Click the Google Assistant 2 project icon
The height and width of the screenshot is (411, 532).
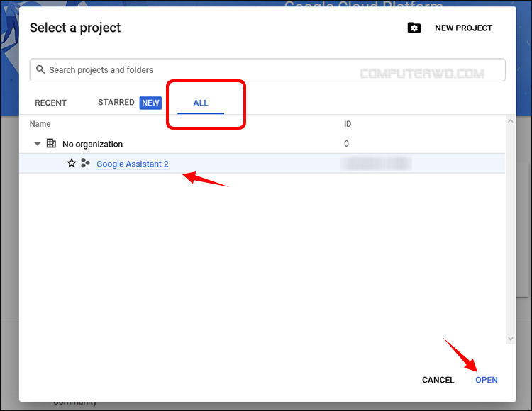pyautogui.click(x=85, y=163)
